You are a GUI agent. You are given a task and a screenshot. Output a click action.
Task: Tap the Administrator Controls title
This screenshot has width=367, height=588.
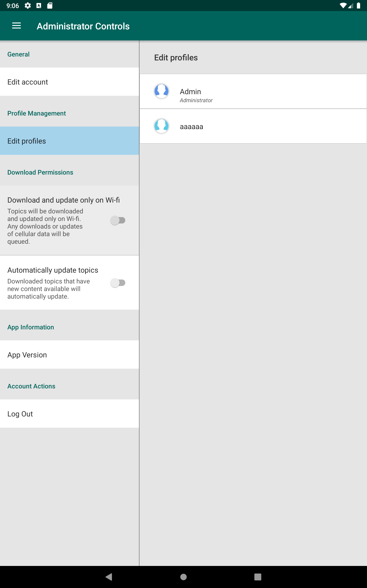[x=83, y=26]
